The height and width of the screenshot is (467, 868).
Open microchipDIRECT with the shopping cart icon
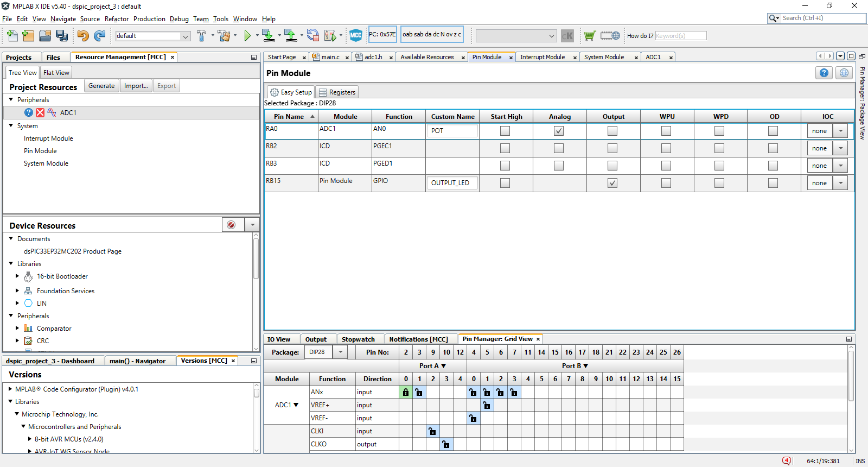(x=590, y=36)
